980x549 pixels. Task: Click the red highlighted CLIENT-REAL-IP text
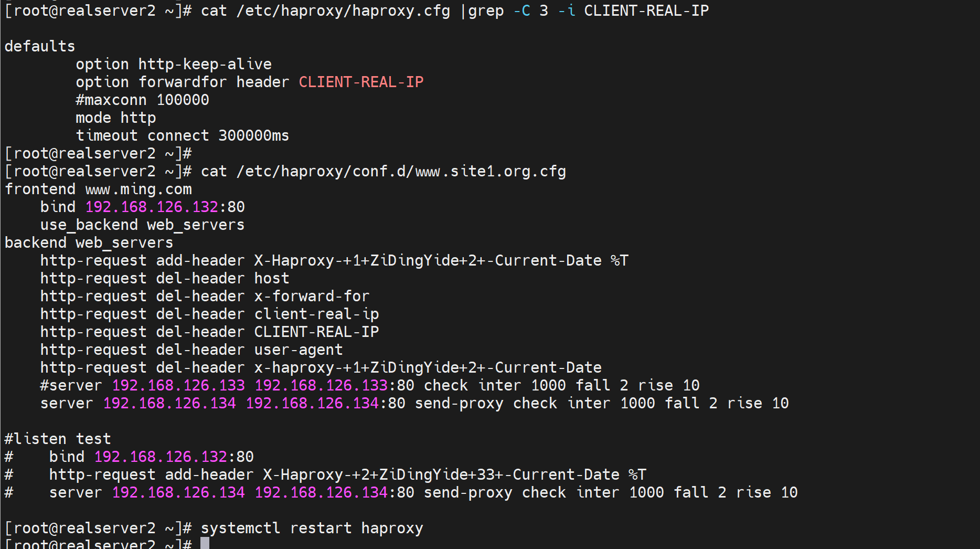[x=361, y=82]
